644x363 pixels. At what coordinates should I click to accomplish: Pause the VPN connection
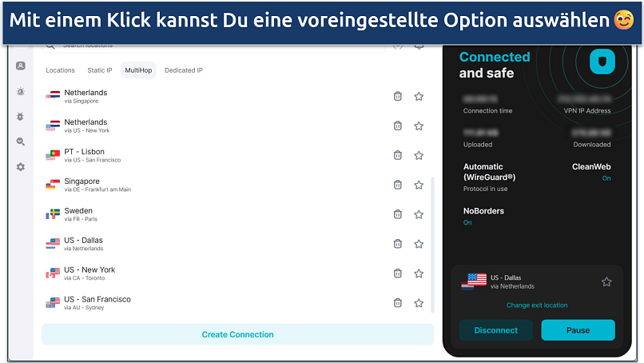tap(578, 330)
